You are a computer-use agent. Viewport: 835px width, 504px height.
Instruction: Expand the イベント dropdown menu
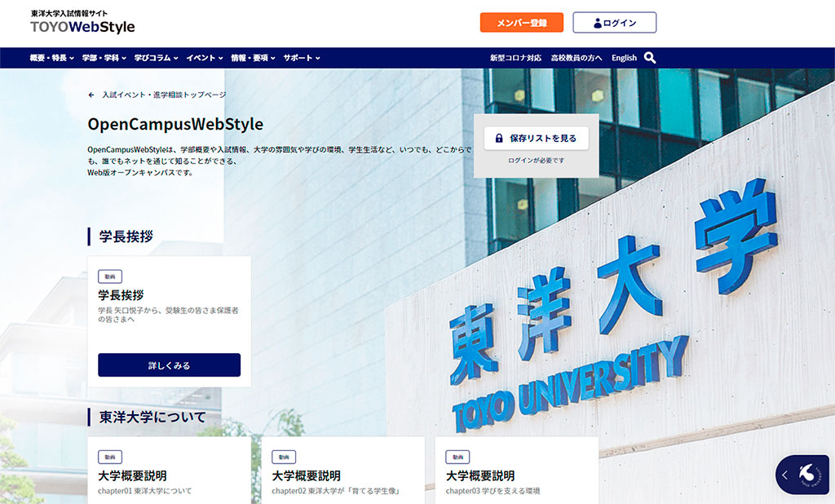205,58
